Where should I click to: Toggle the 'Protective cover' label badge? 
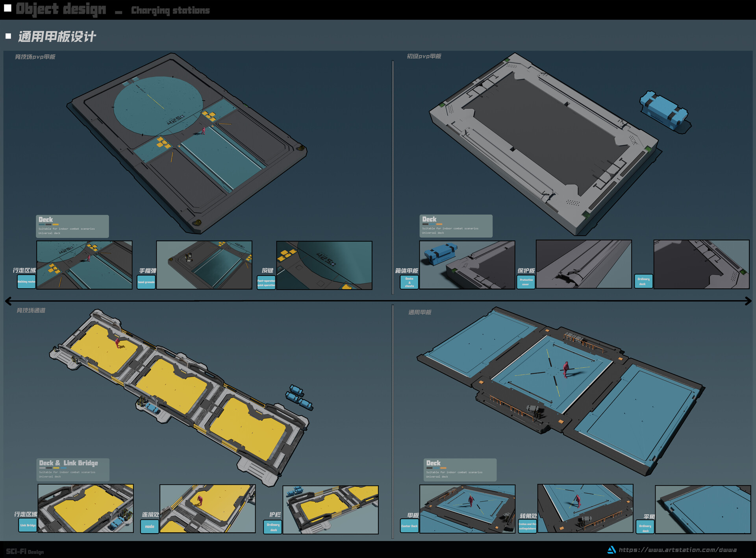[x=526, y=281]
